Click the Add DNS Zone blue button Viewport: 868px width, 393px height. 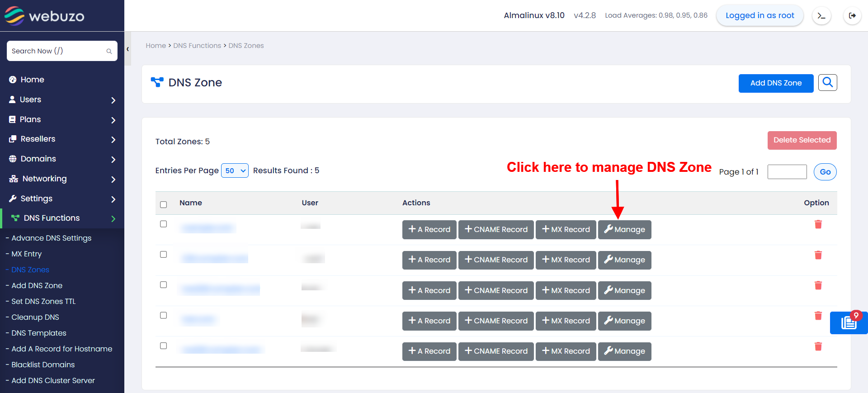pyautogui.click(x=776, y=83)
